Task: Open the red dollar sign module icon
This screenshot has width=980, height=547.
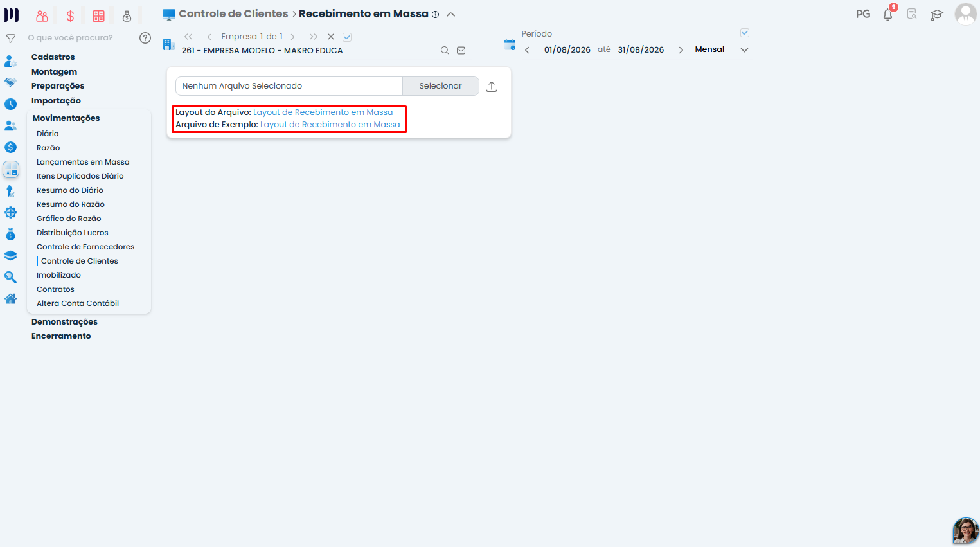Action: (x=70, y=16)
